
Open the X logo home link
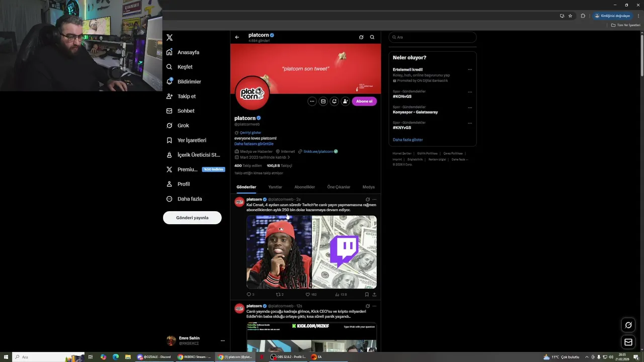pyautogui.click(x=170, y=38)
